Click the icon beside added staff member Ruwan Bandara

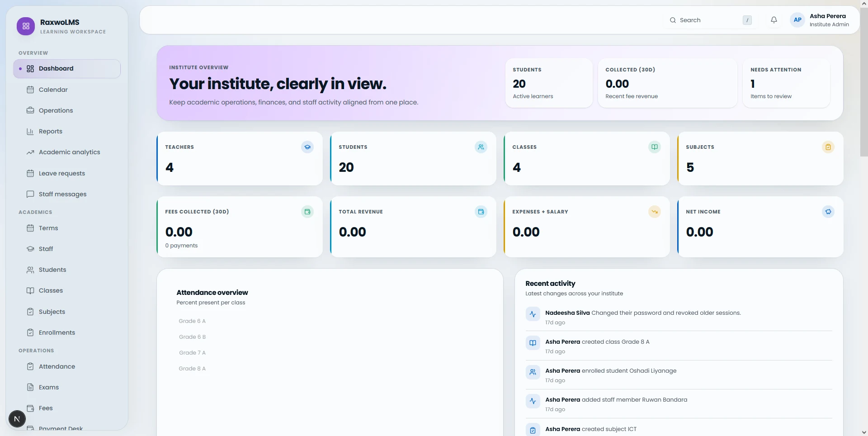coord(533,401)
